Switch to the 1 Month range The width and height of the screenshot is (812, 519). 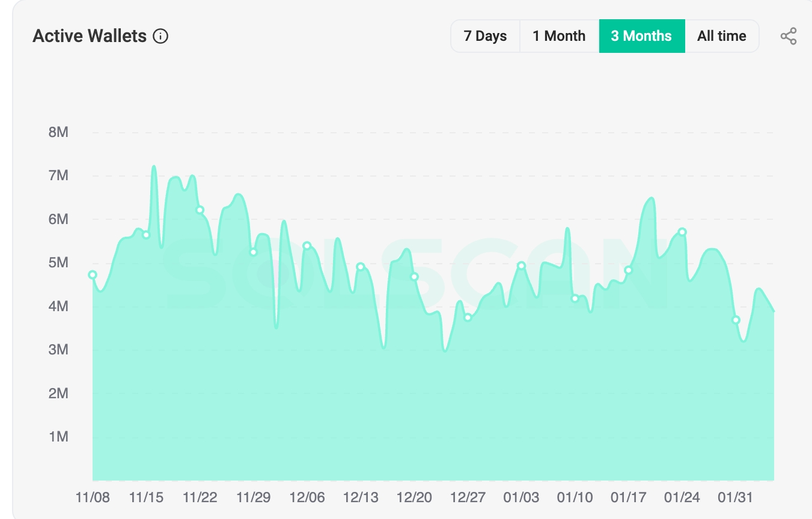[559, 36]
